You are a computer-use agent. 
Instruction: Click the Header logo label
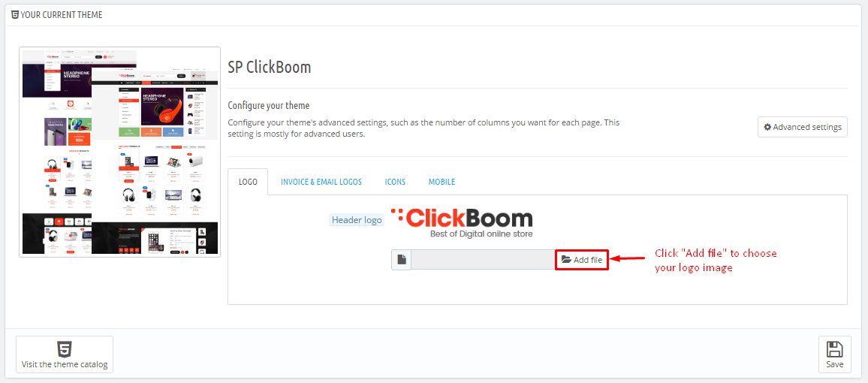[x=357, y=220]
